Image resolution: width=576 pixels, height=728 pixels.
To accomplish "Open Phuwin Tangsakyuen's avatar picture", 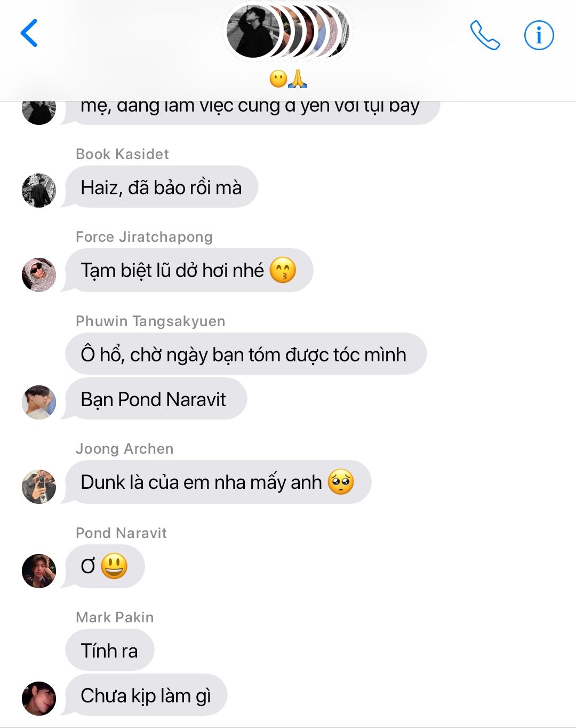I will 39,402.
